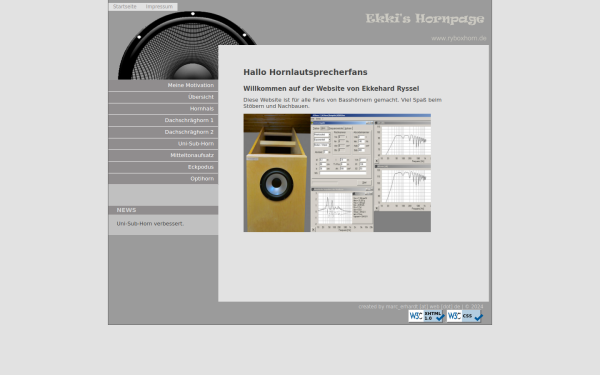Click the www.ryboxhorn.de address text

pyautogui.click(x=459, y=38)
